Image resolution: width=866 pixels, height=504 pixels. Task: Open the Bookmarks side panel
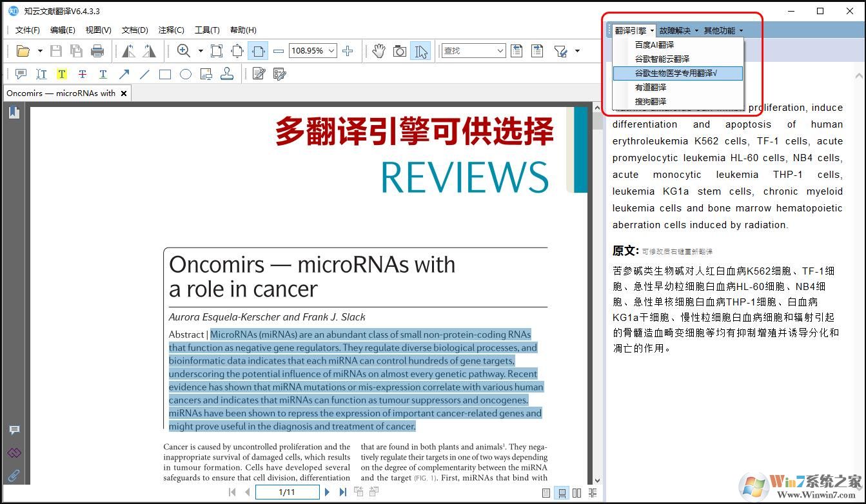click(x=14, y=113)
